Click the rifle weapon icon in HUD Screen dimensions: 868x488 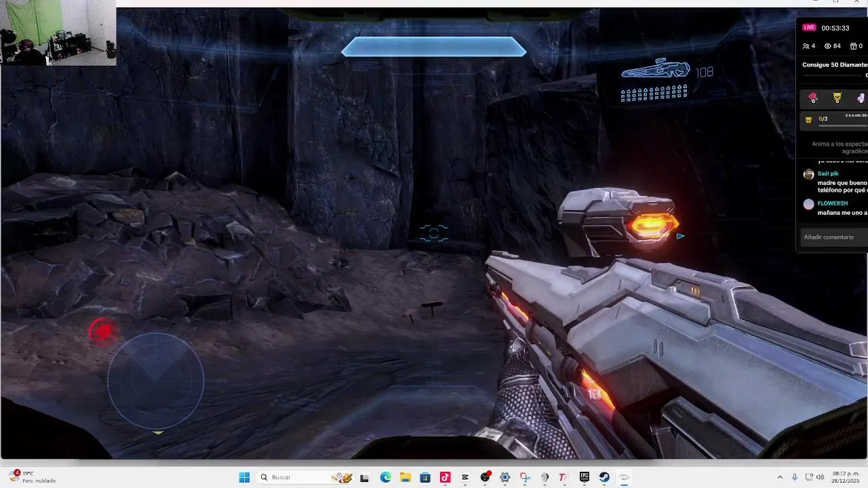[x=656, y=69]
